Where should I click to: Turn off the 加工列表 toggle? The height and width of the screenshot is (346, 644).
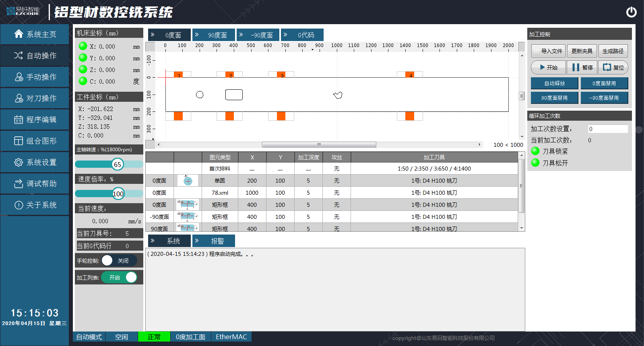pos(119,277)
